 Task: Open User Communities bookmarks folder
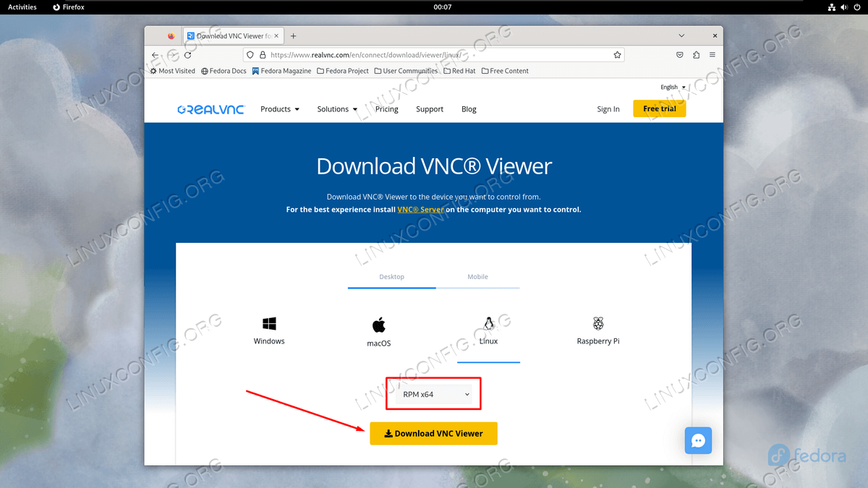tap(406, 71)
